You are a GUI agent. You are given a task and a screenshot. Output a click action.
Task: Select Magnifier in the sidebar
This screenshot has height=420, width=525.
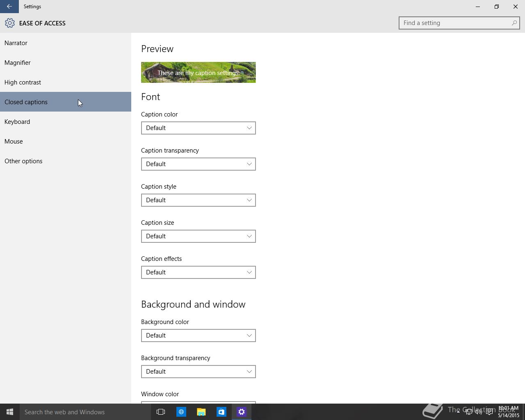tap(66, 62)
